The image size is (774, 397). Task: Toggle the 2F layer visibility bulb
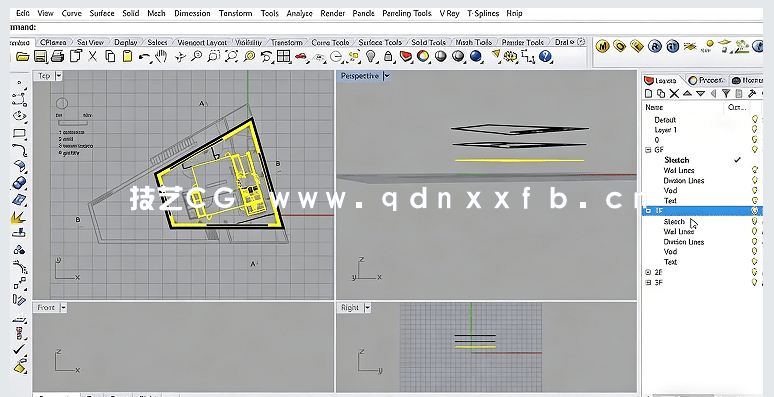pos(754,272)
